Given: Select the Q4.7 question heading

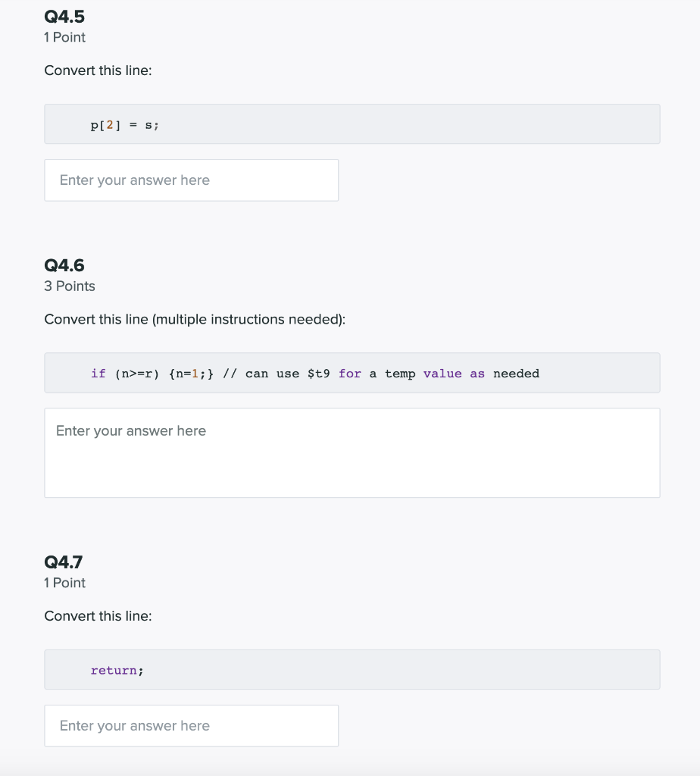Looking at the screenshot, I should 64,562.
